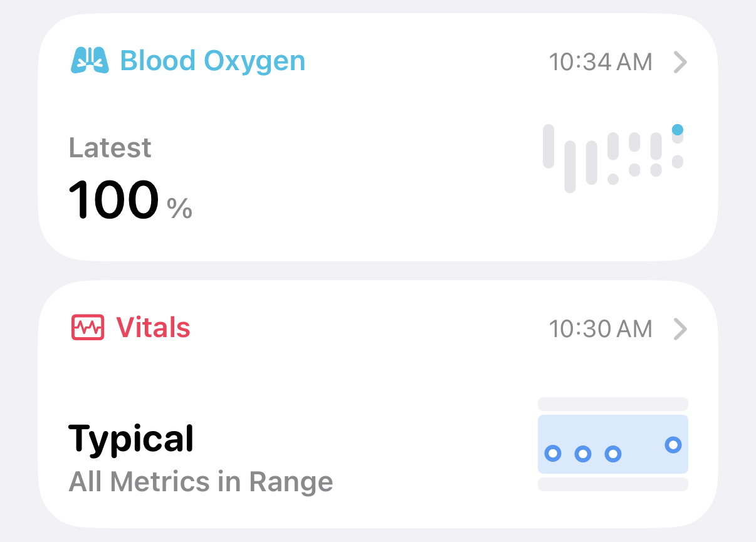Select the tallest gray bar in oxygen chart
This screenshot has height=542, width=756.
[570, 167]
